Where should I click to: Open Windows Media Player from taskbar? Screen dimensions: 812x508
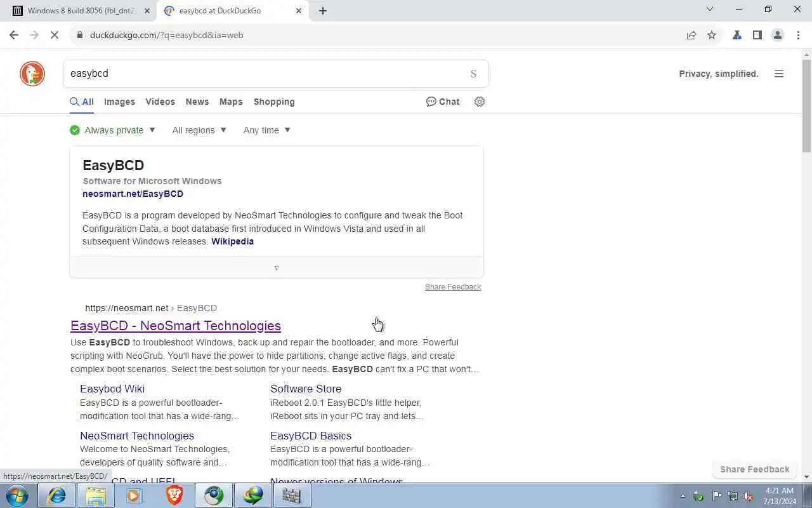135,495
